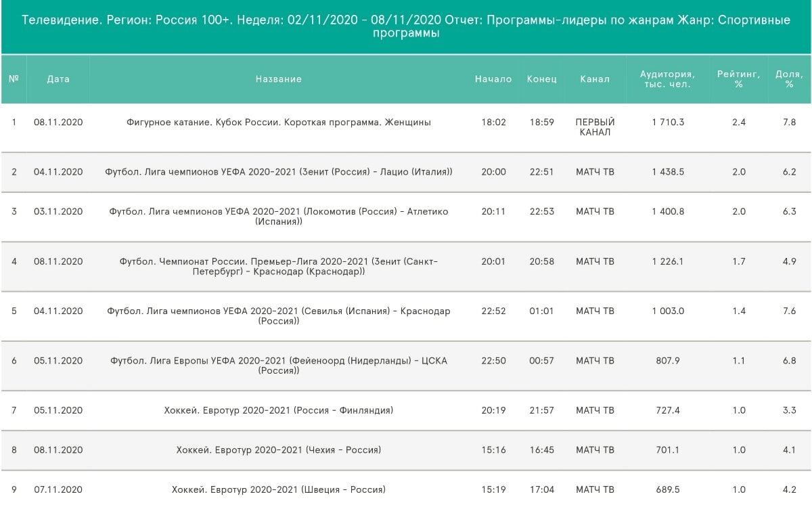Click start time 20:19
Screen dimensions: 812x507
pos(494,410)
